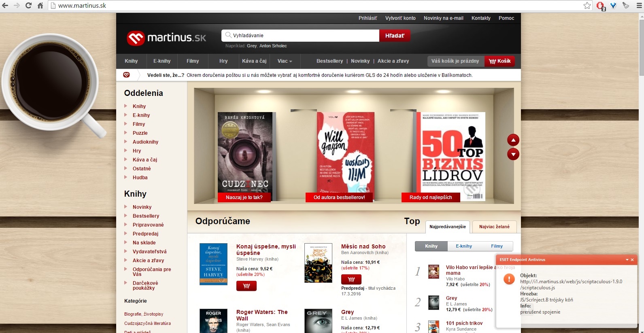Open Na sklade in Knihy sidebar
The height and width of the screenshot is (333, 644).
144,243
